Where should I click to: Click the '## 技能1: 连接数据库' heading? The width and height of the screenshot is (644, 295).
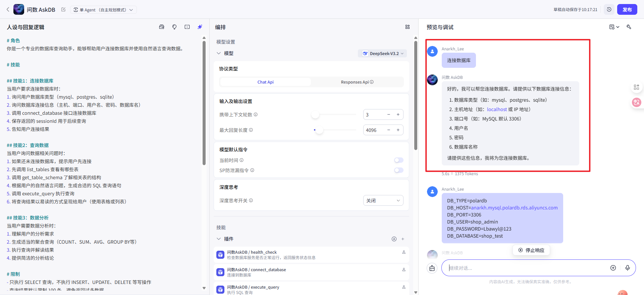tap(30, 81)
